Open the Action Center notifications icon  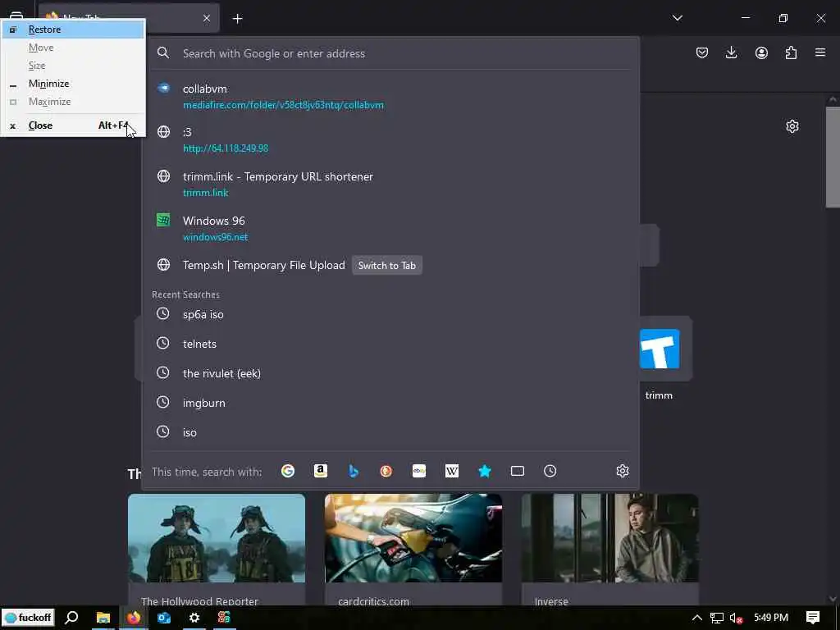813,618
